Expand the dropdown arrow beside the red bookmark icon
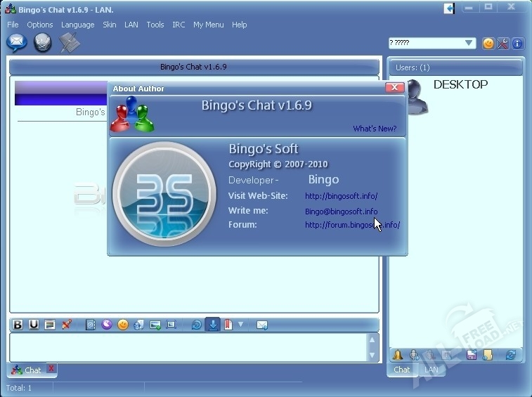 [240, 325]
